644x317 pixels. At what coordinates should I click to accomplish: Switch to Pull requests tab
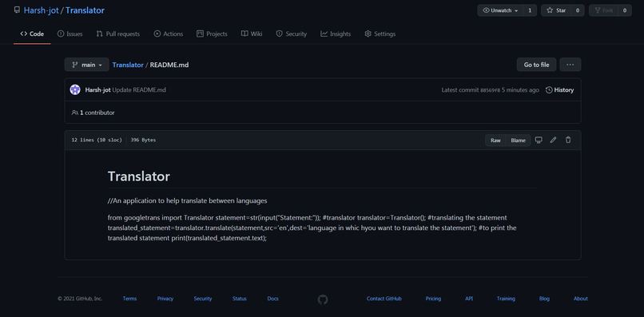pos(118,34)
